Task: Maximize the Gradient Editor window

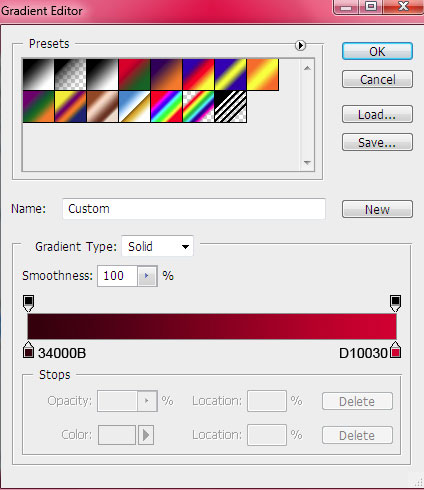Action: (371, 6)
